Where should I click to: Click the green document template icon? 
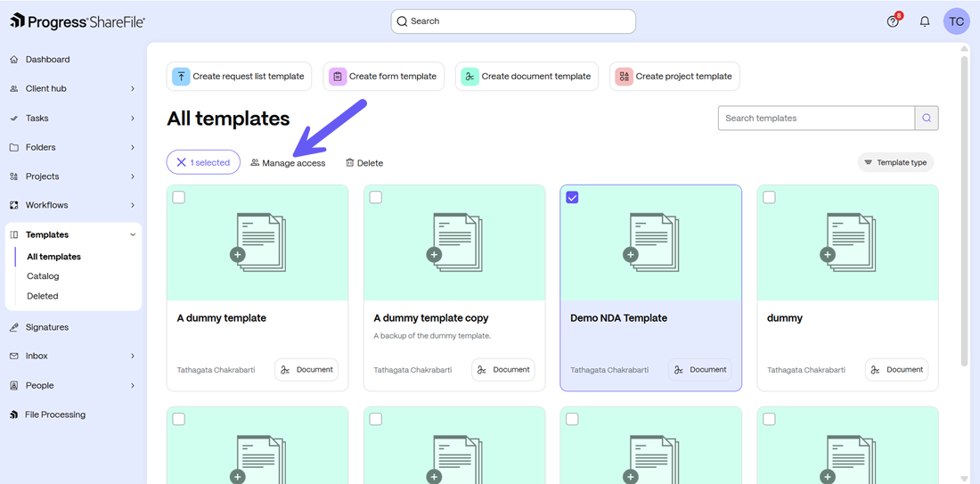click(470, 77)
